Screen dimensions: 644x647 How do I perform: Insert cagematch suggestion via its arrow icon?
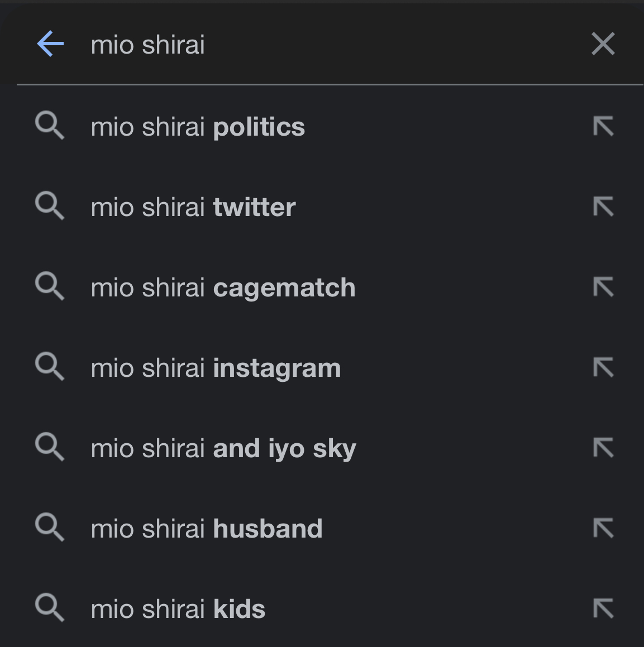pos(603,287)
